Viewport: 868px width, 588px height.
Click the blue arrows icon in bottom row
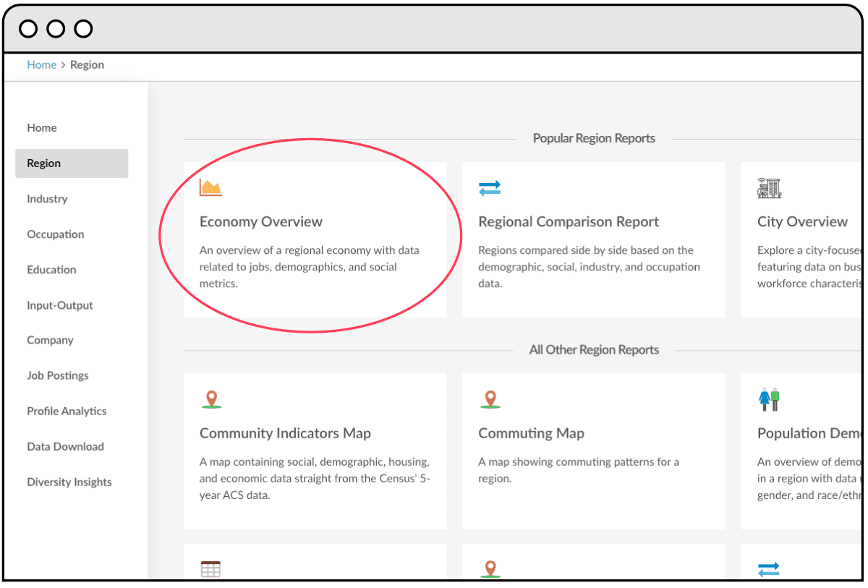(769, 569)
